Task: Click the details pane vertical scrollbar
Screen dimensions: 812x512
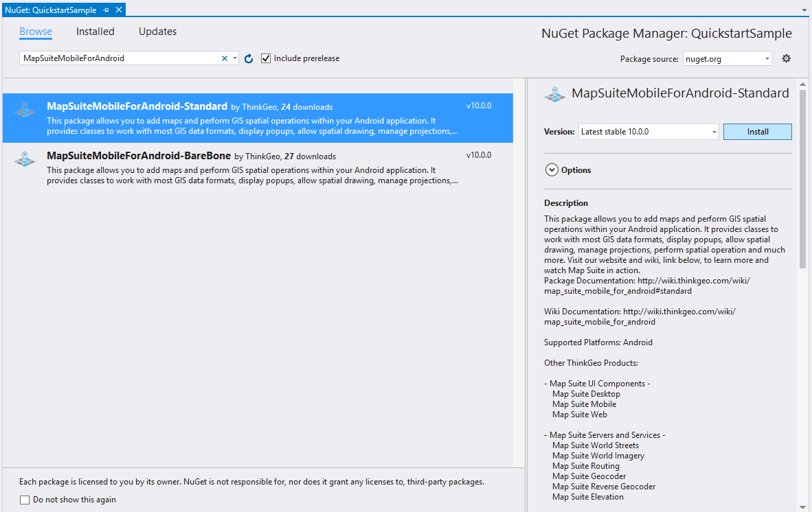Action: pos(802,179)
